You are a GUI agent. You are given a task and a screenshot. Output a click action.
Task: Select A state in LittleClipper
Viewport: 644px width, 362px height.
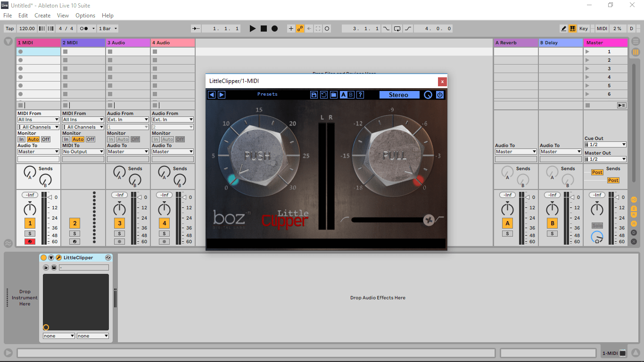[343, 95]
